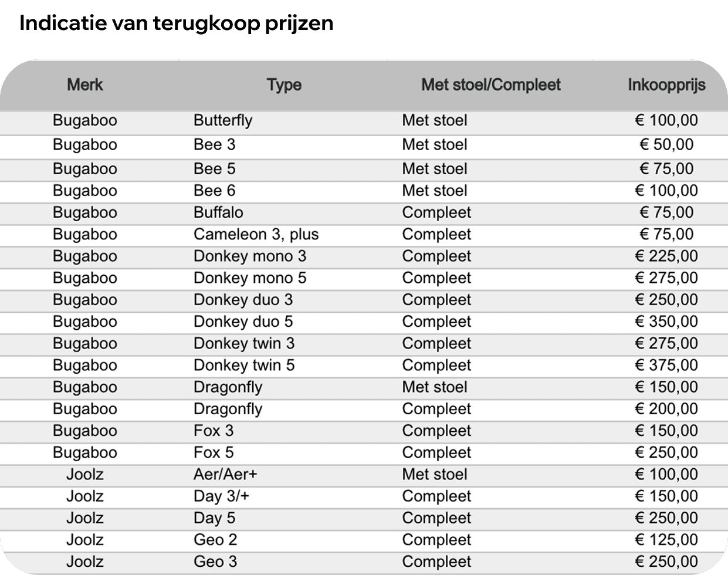The height and width of the screenshot is (575, 728).
Task: Click 'Bugaboo' in the Buffalo row
Action: click(x=85, y=212)
